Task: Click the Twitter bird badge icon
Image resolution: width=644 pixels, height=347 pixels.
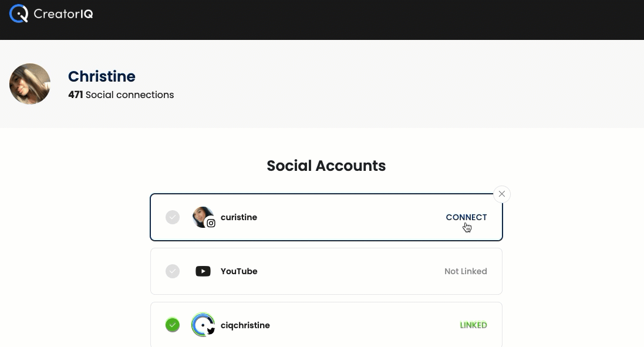Action: pyautogui.click(x=211, y=331)
